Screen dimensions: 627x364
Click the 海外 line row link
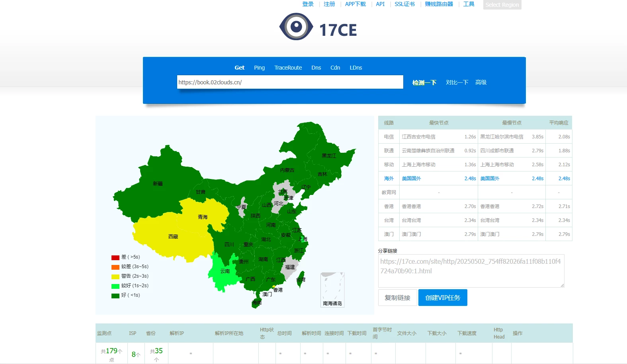(x=389, y=179)
